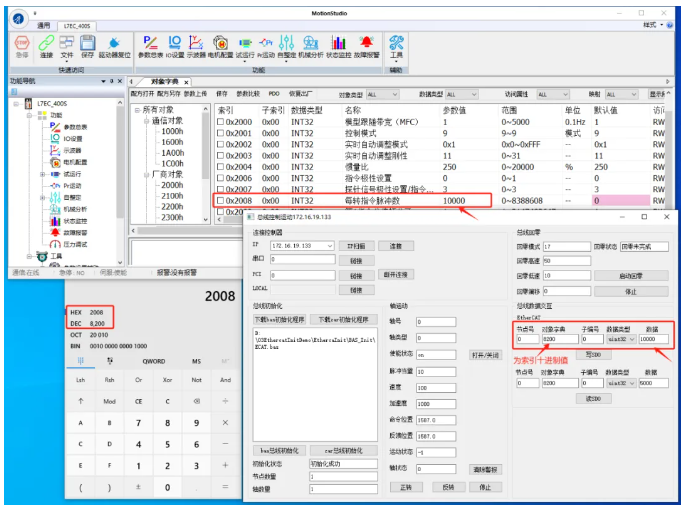Select IO设置 in the navigation tree
685x510 pixels.
pos(73,139)
